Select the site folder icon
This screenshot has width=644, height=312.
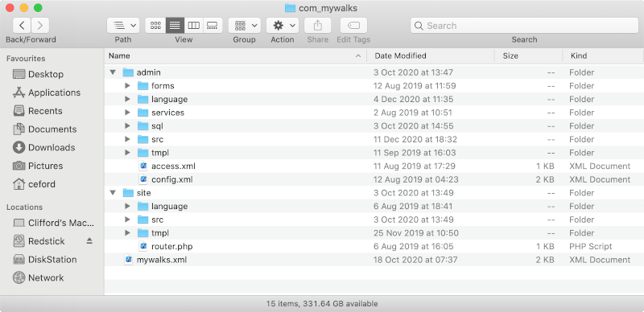(129, 193)
